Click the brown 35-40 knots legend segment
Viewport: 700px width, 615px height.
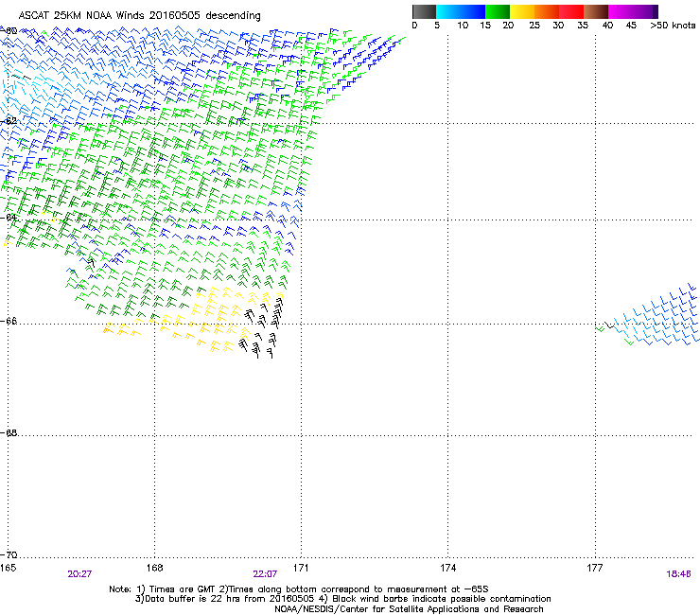pos(596,11)
